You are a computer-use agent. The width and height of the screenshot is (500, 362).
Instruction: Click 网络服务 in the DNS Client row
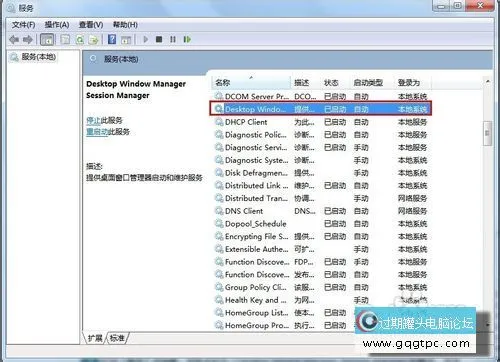tap(412, 211)
